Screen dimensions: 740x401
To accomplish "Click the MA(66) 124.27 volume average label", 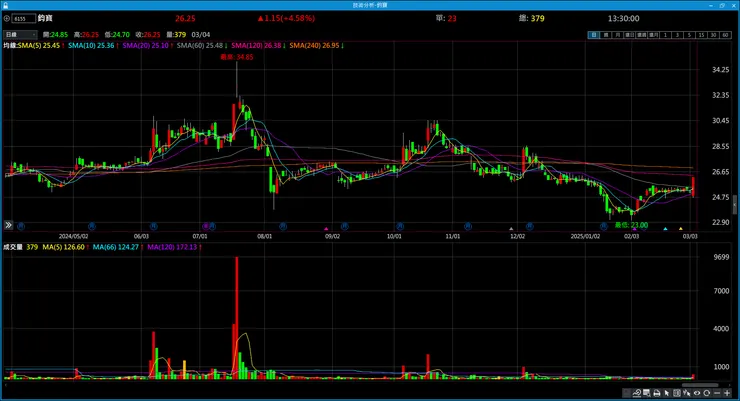I will [x=116, y=247].
